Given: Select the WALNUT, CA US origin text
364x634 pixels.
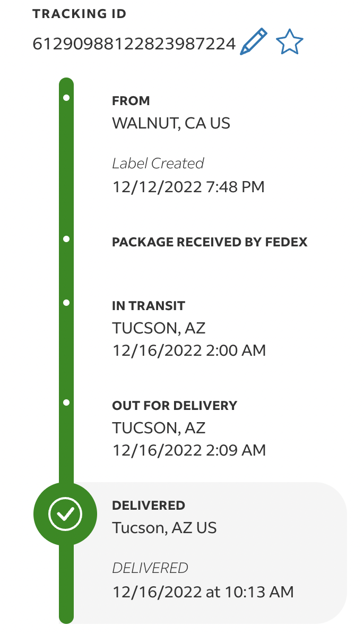Looking at the screenshot, I should point(171,124).
